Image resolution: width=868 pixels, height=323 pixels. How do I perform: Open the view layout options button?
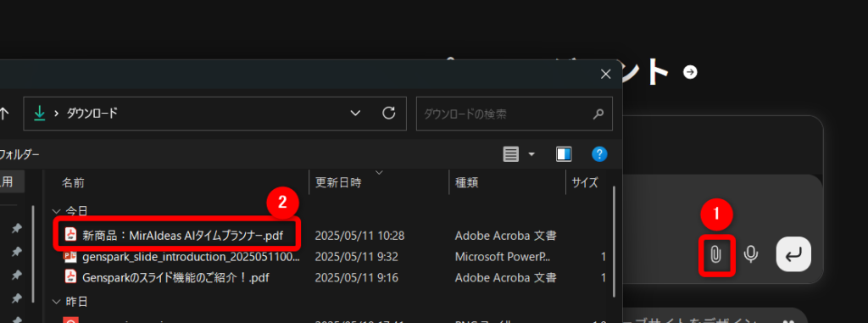tap(510, 154)
